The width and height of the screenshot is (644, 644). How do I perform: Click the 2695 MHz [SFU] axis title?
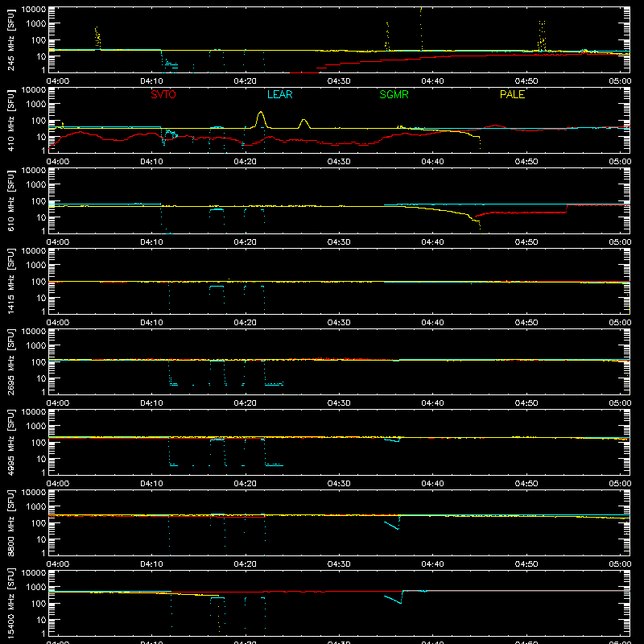tap(10, 361)
